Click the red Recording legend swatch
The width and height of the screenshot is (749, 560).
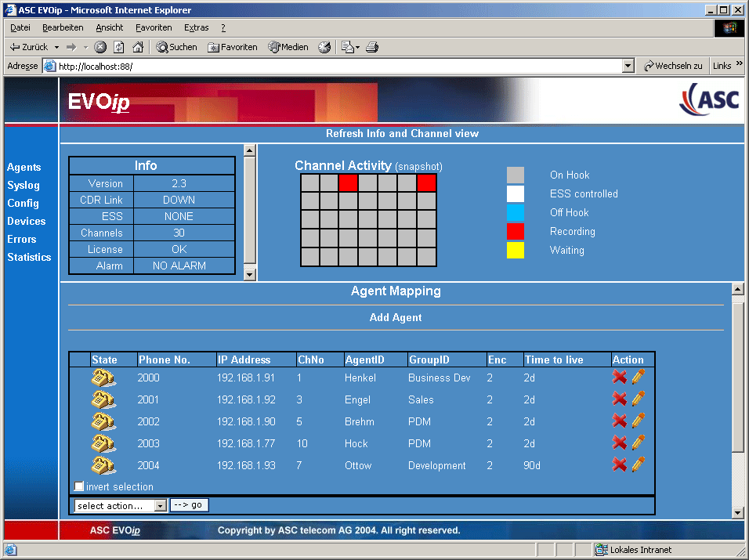(516, 232)
